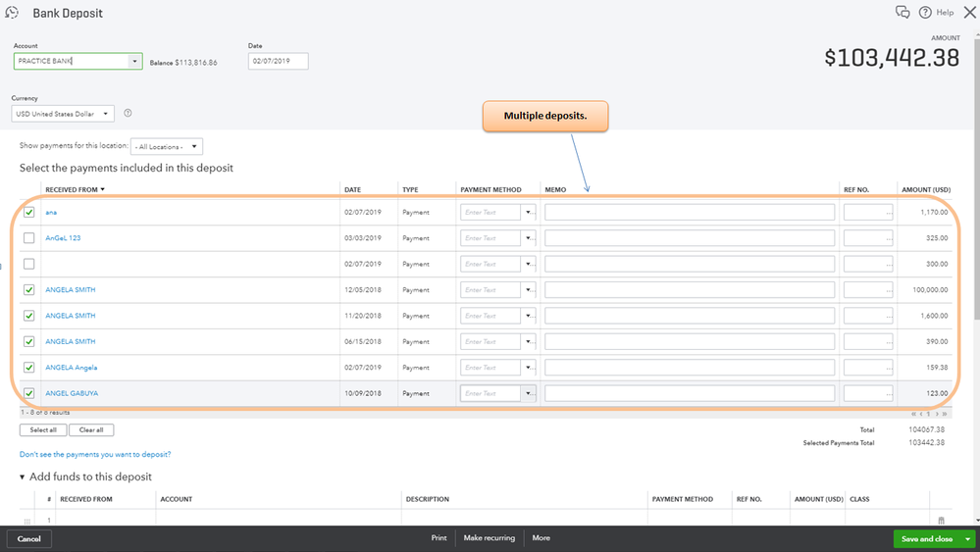This screenshot has height=552, width=980.
Task: Open the feedback chat icon
Action: (903, 12)
